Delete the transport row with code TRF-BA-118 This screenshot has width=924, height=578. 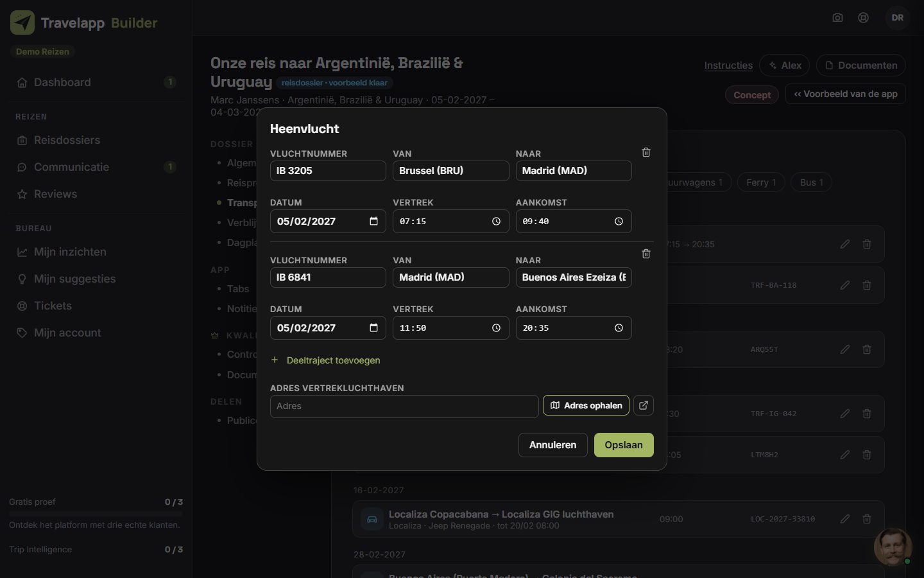point(867,285)
